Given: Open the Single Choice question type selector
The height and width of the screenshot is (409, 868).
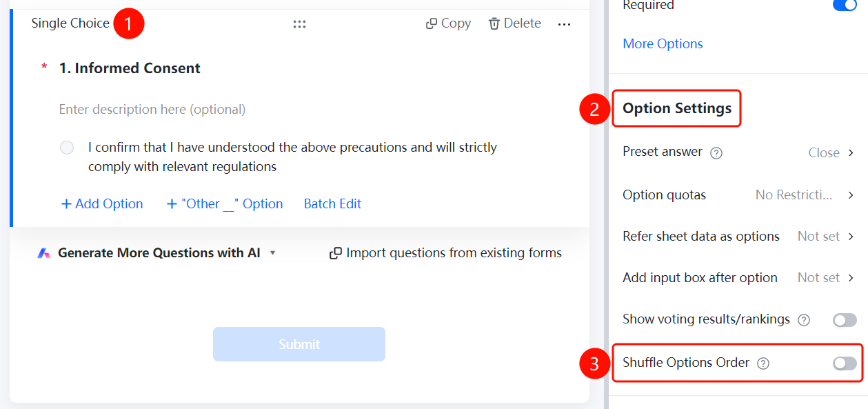Looking at the screenshot, I should click(70, 23).
